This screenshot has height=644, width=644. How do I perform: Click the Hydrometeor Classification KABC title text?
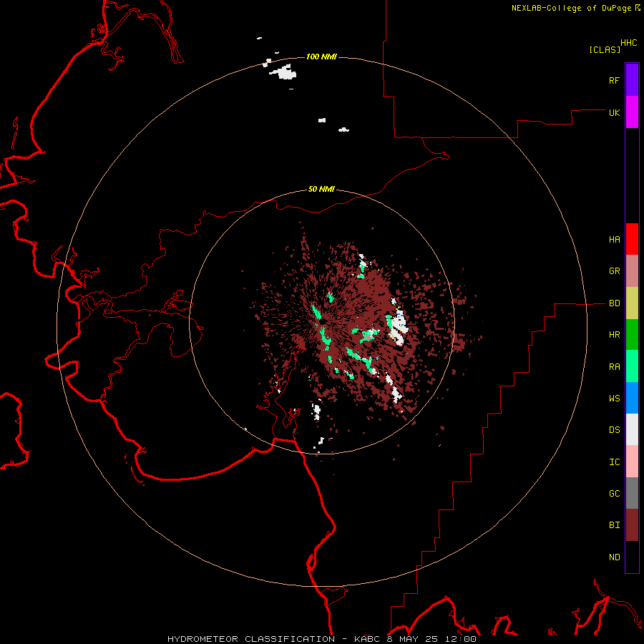[321, 639]
